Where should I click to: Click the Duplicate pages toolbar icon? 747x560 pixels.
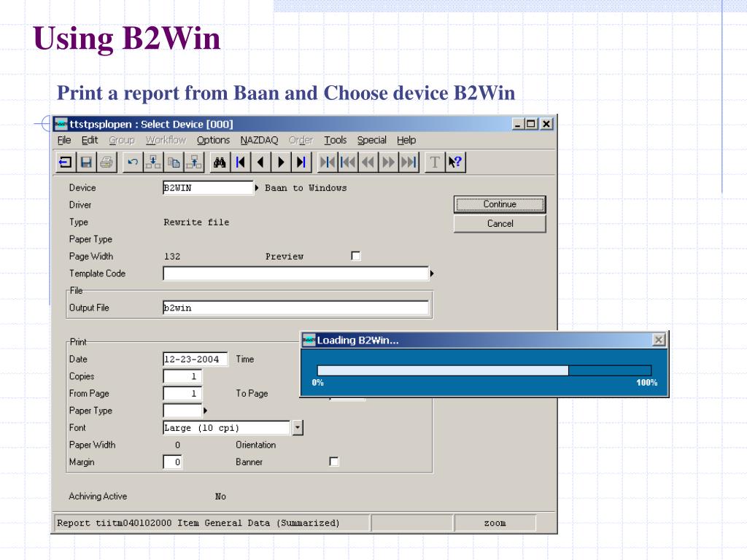(x=174, y=163)
